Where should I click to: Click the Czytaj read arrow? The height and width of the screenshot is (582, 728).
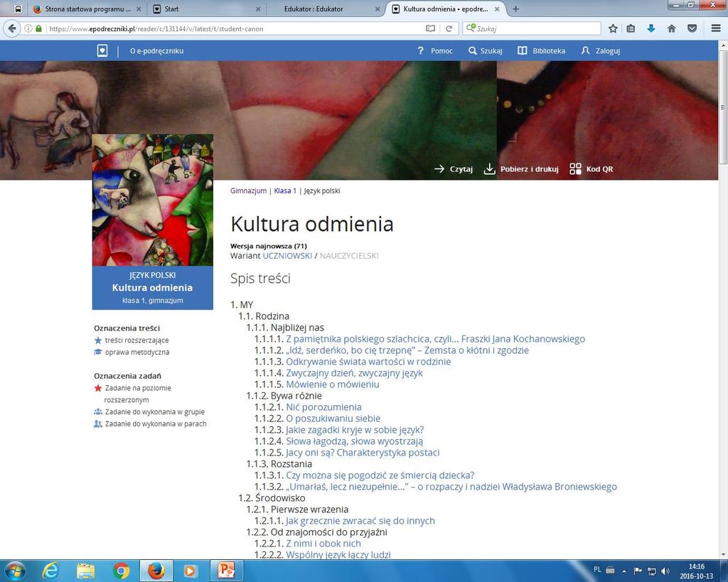(453, 169)
